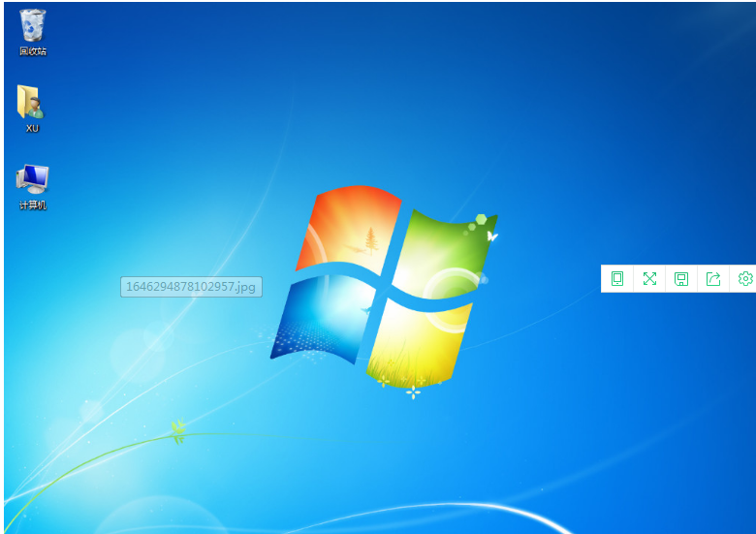Click the save floppy-disk icon in toolbar
The width and height of the screenshot is (756, 534).
pos(681,279)
